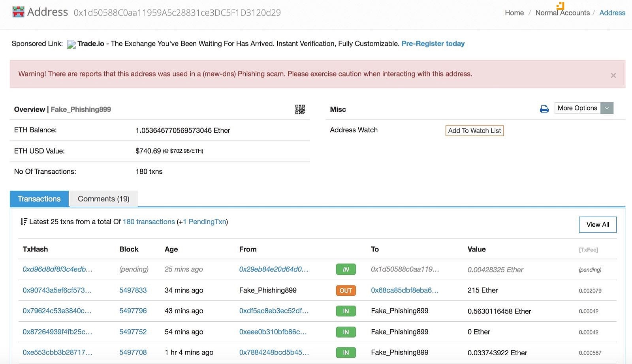The height and width of the screenshot is (364, 632).
Task: Click the Trade.io sponsored image icon
Action: pos(71,44)
